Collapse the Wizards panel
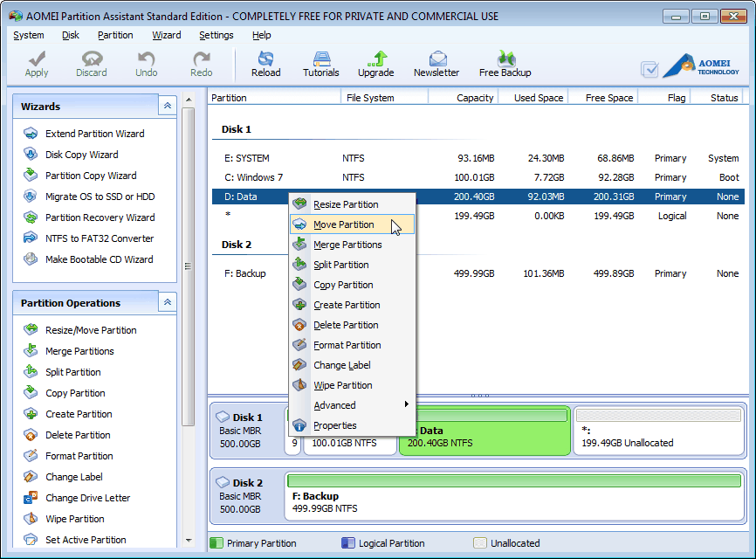This screenshot has height=559, width=756. pyautogui.click(x=167, y=105)
